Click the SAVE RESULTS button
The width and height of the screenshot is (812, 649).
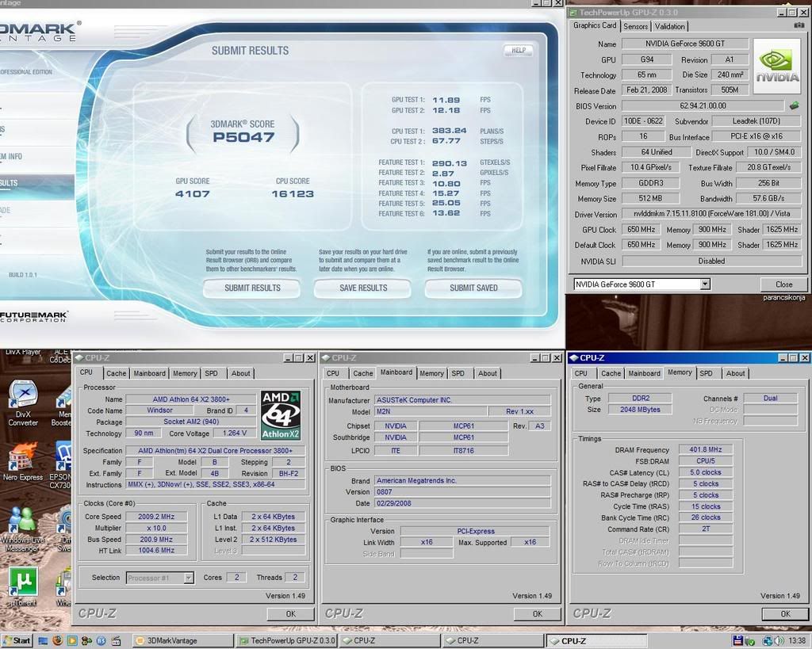coord(363,288)
